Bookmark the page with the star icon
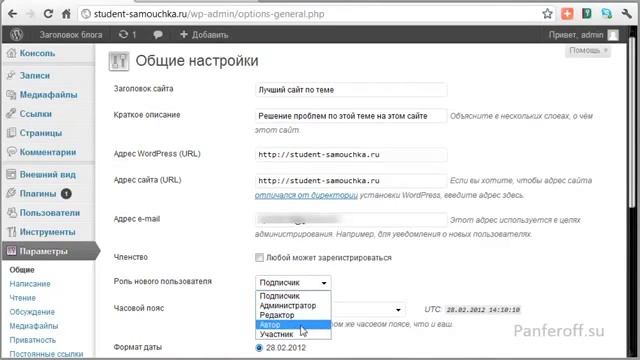This screenshot has height=360, width=640. click(x=547, y=14)
